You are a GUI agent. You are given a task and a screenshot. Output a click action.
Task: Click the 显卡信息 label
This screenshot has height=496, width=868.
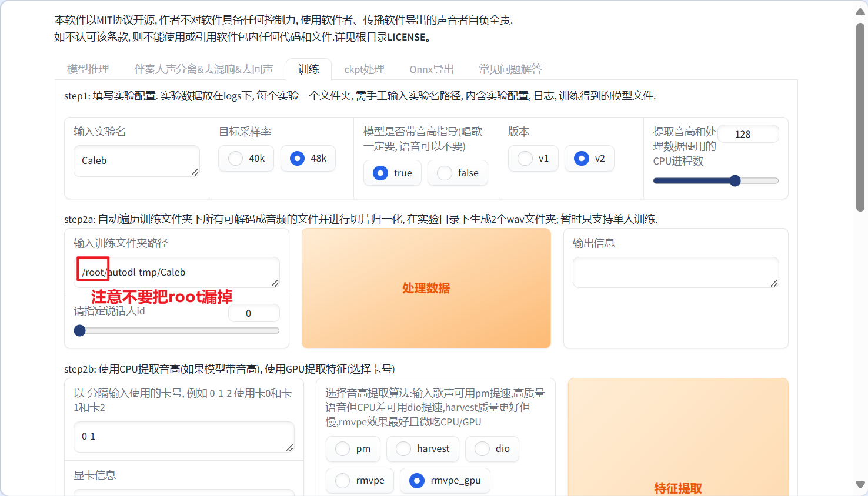click(x=95, y=475)
